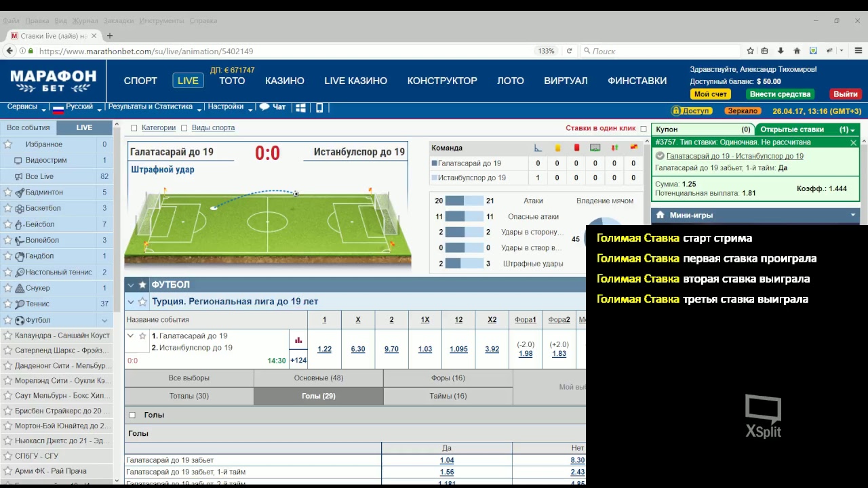Viewport: 868px width, 488px height.
Task: Collapse the Футбол sidebar list arrow
Action: pos(104,321)
